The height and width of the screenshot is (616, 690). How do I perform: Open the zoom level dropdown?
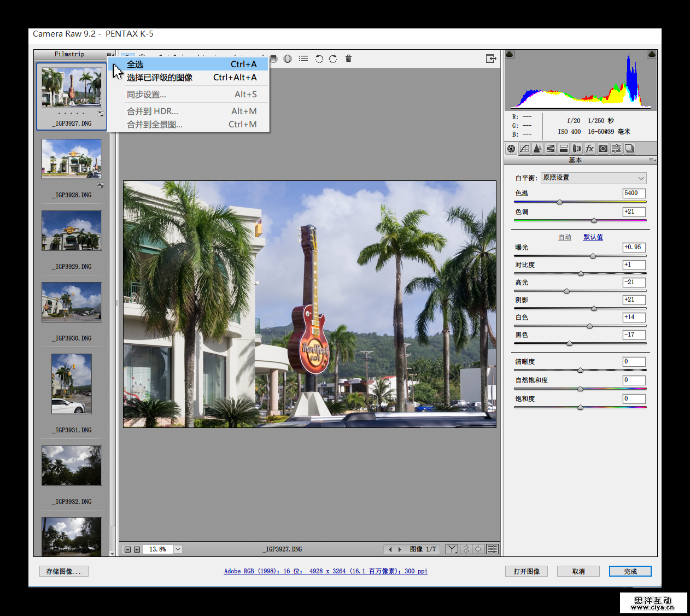point(178,549)
